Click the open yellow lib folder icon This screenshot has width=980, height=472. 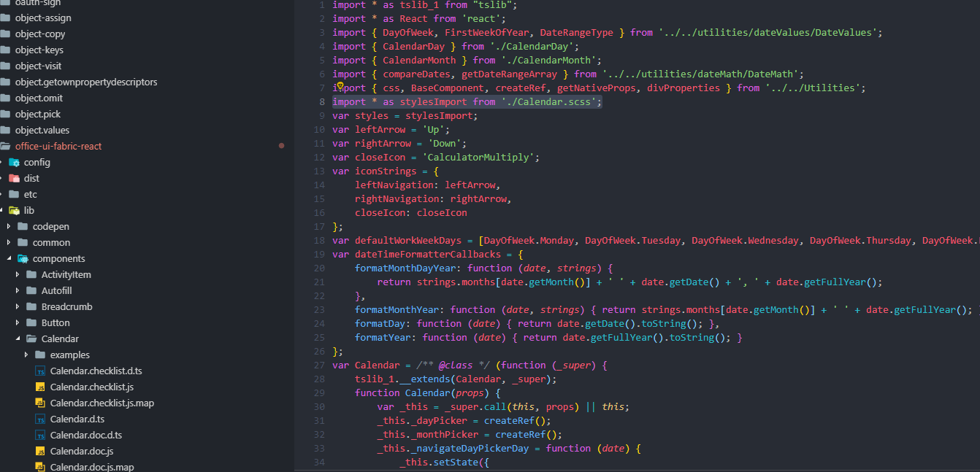tap(14, 210)
